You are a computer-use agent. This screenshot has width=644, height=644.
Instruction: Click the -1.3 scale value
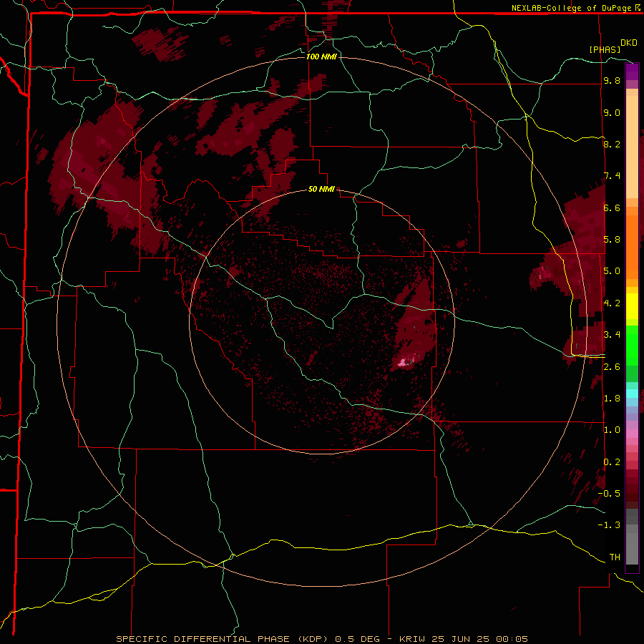pyautogui.click(x=609, y=525)
